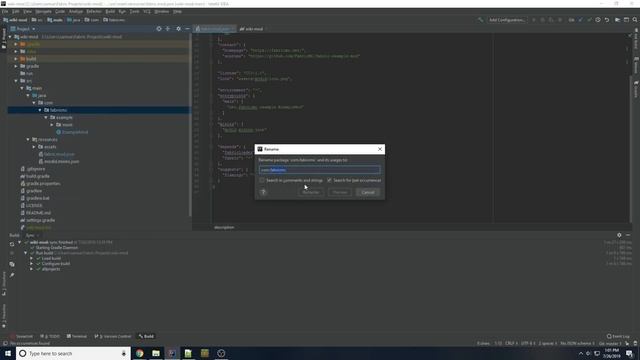Click the wrench icon in Build panel sidebar

tap(12, 275)
